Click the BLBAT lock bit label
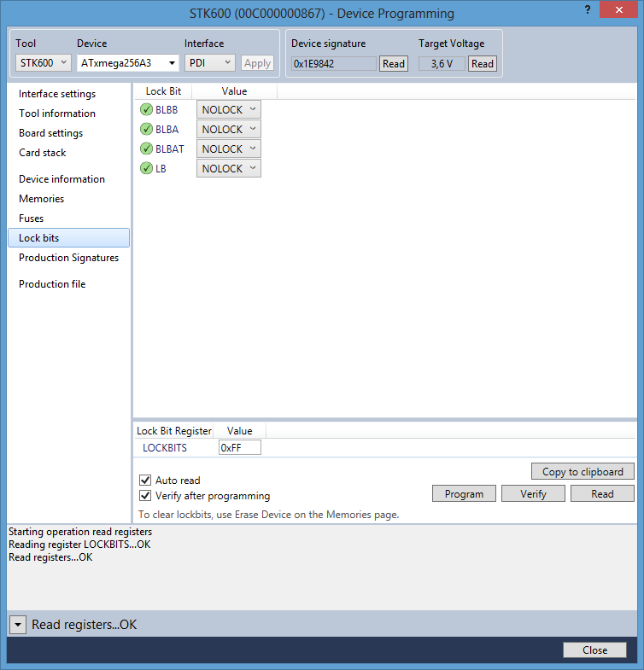Viewport: 644px width, 670px height. coord(170,149)
